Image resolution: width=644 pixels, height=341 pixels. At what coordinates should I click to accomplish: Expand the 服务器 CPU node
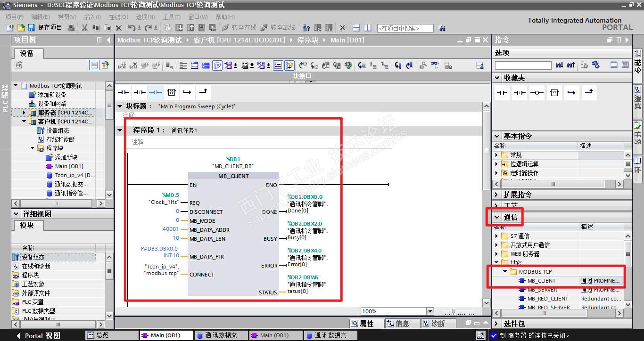25,113
